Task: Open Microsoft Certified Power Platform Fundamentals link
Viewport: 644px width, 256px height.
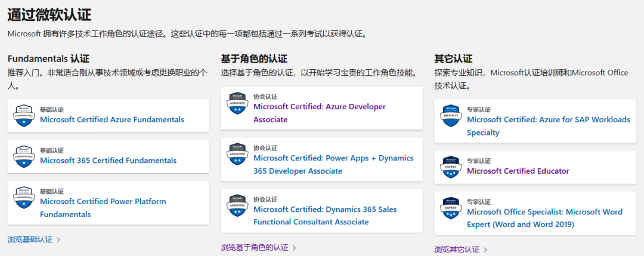Action: coord(103,208)
